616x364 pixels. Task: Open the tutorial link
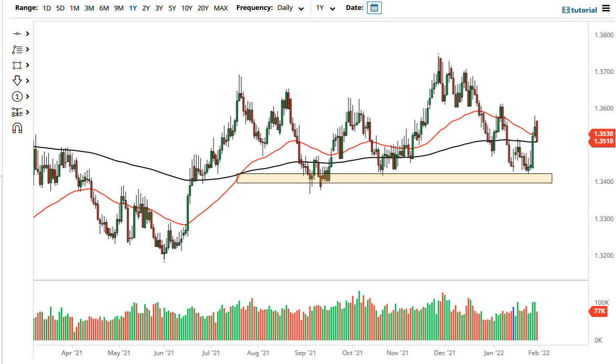(580, 9)
